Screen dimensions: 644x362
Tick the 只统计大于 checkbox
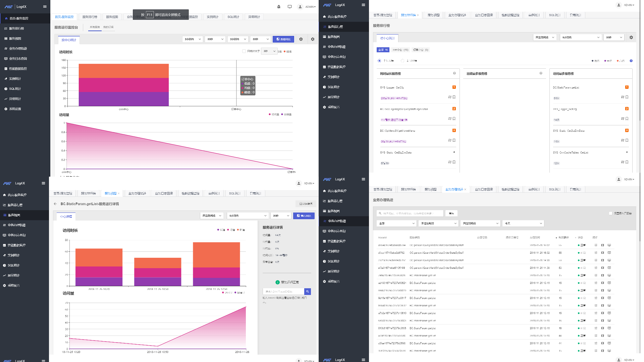pos(244,51)
